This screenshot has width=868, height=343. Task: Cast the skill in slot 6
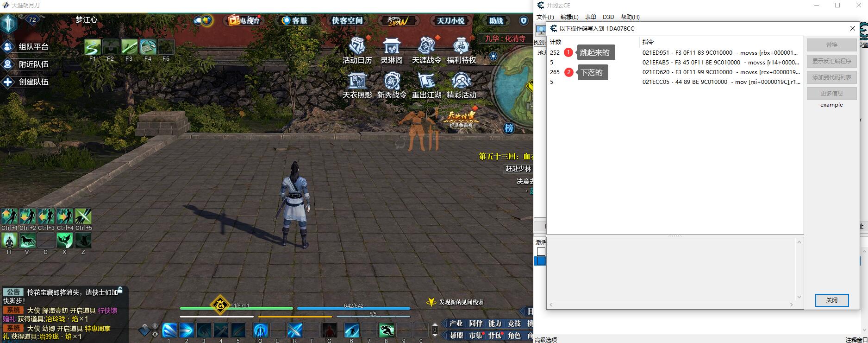click(351, 330)
